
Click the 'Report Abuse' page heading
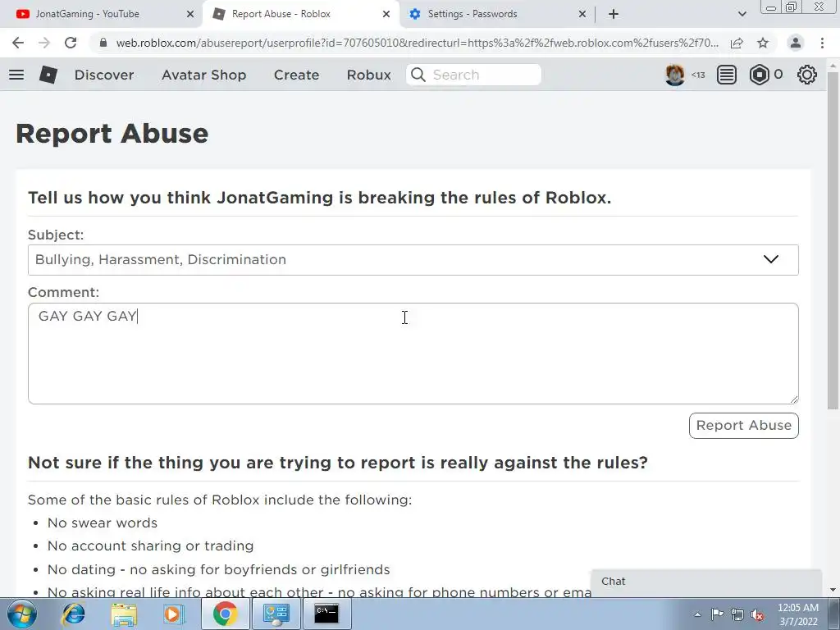(x=112, y=134)
